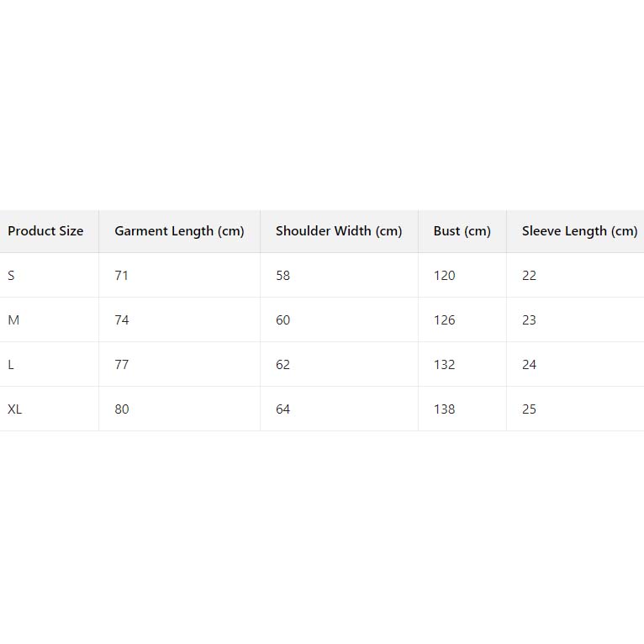Screen dimensions: 644x644
Task: Click bust value 138
Action: point(444,409)
